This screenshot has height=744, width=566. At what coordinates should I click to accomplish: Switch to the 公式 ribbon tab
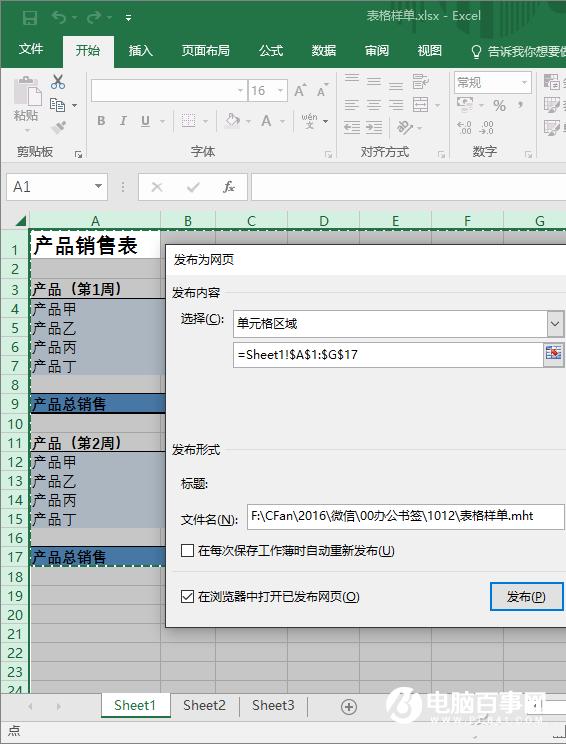(270, 50)
